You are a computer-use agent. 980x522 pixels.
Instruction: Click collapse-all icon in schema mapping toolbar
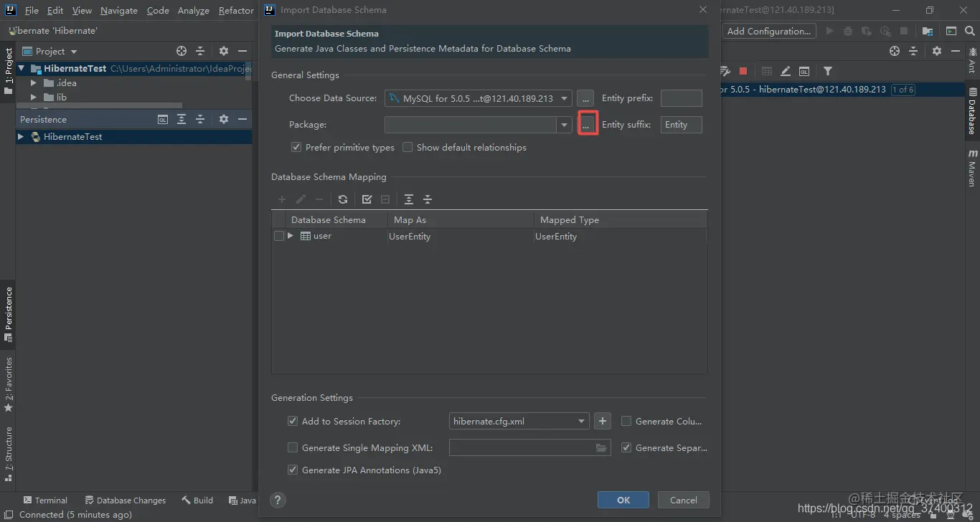click(x=428, y=199)
